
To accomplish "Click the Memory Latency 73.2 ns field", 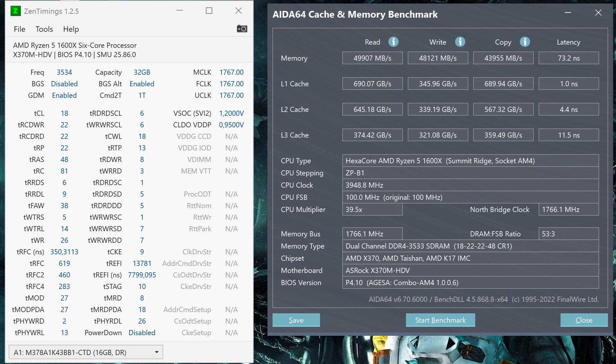I will pos(569,58).
